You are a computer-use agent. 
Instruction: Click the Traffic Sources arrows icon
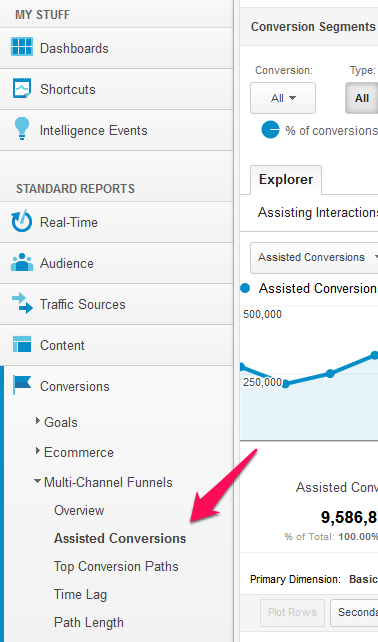22,303
